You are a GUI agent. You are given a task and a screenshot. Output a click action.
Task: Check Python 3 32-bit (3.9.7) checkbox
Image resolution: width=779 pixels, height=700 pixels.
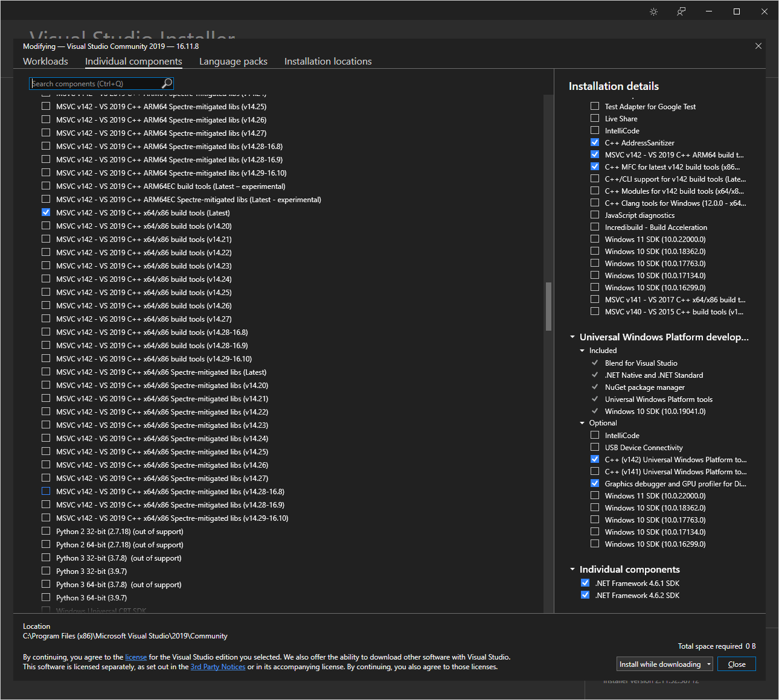[x=46, y=571]
